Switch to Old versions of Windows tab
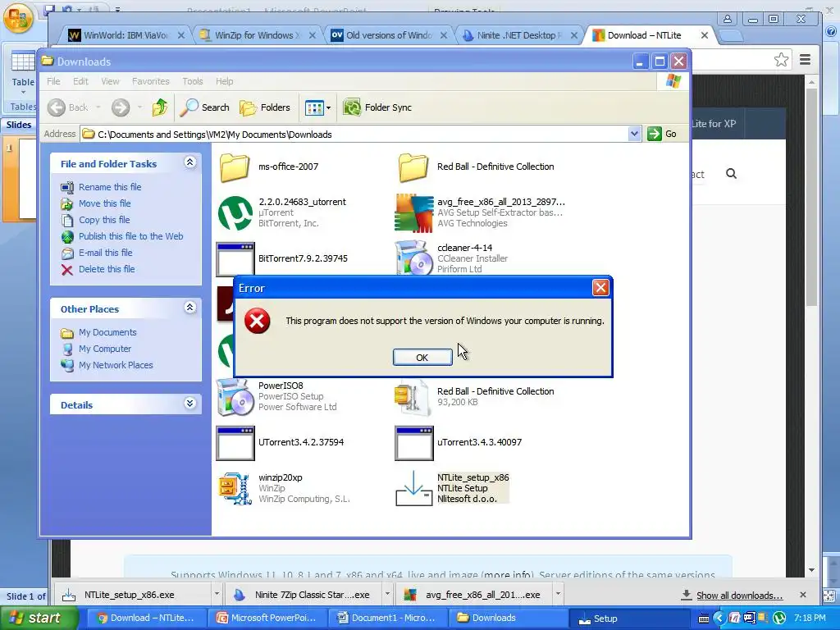This screenshot has height=630, width=840. pos(388,35)
